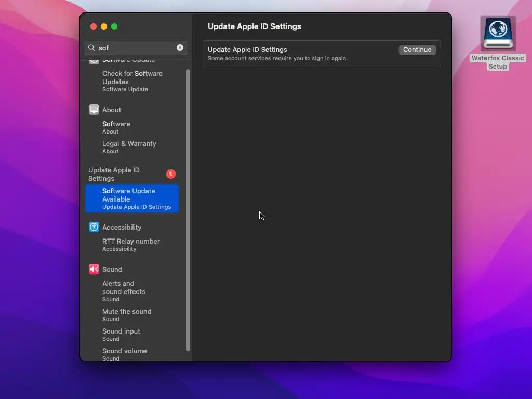Select the Software About result
The width and height of the screenshot is (532, 399).
pyautogui.click(x=132, y=127)
